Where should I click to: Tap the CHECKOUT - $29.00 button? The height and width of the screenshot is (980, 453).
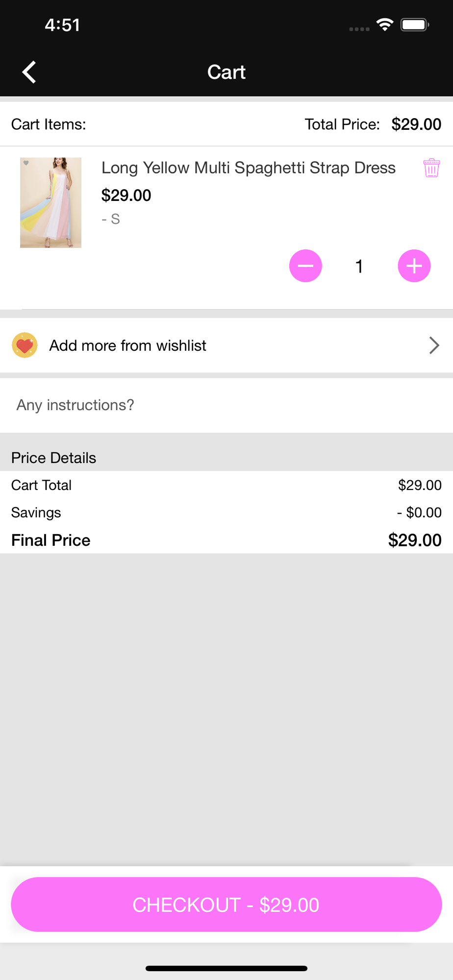(x=226, y=905)
